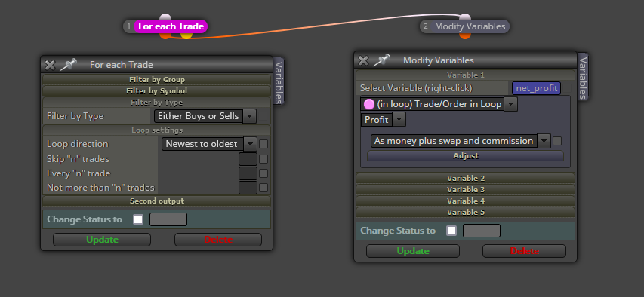This screenshot has width=644, height=297.
Task: Click yellow output connector of For each Trade node
Action: [x=186, y=35]
